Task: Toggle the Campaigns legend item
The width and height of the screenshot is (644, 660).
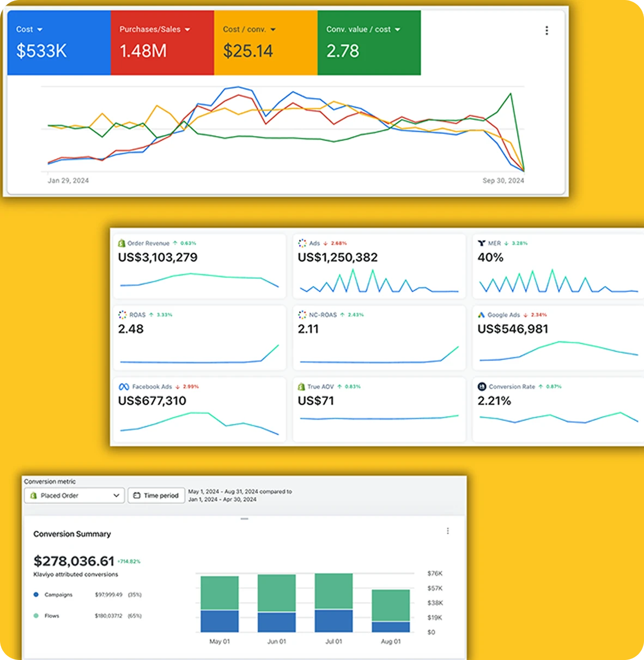Action: tap(58, 595)
